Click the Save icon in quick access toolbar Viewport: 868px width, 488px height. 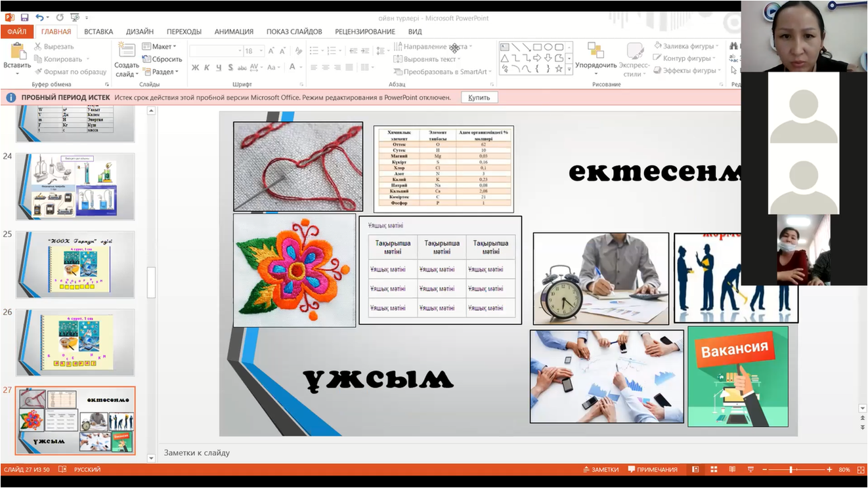[24, 18]
